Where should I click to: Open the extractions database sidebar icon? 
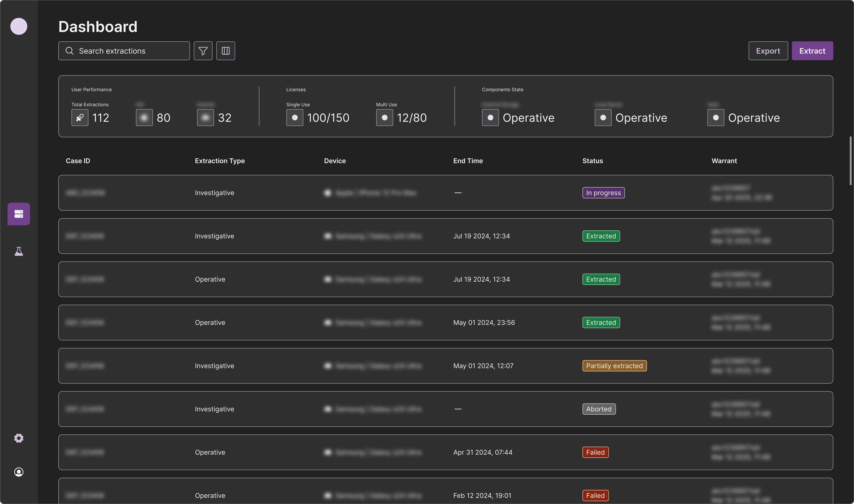click(x=19, y=214)
